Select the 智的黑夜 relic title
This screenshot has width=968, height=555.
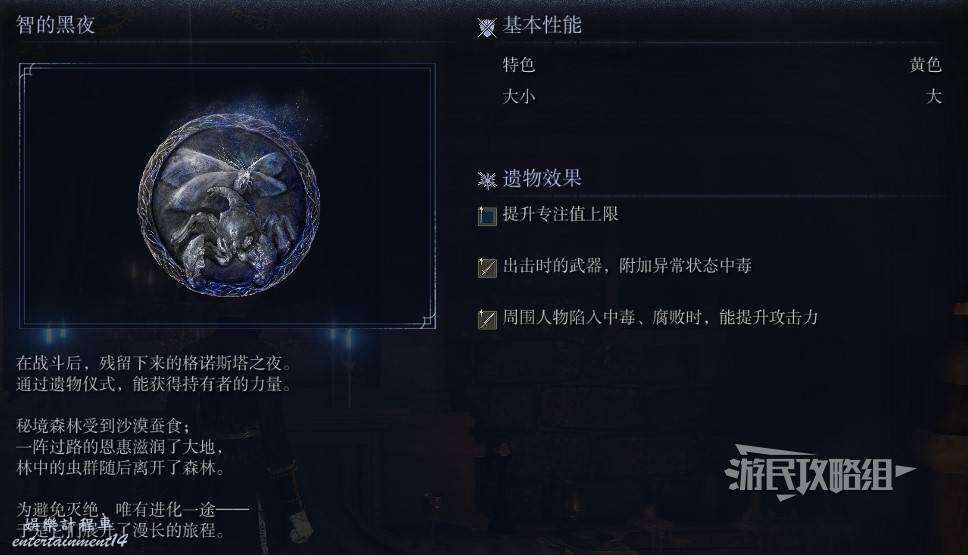56,25
